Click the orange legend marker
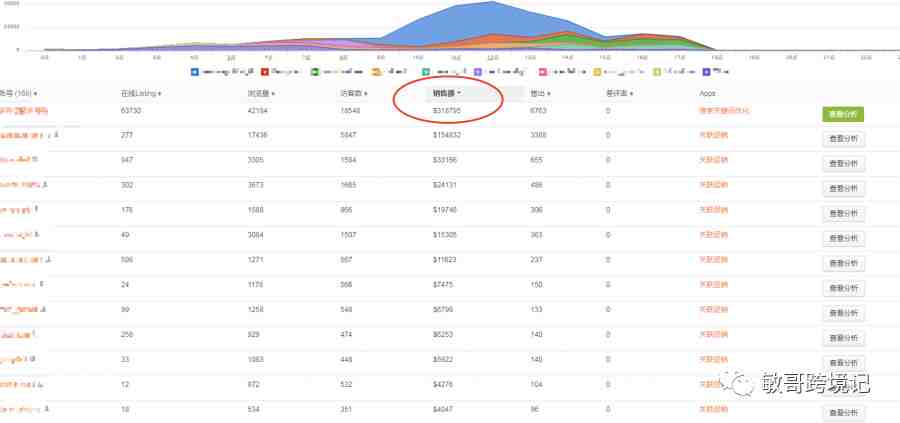The height and width of the screenshot is (423, 900). [x=375, y=72]
